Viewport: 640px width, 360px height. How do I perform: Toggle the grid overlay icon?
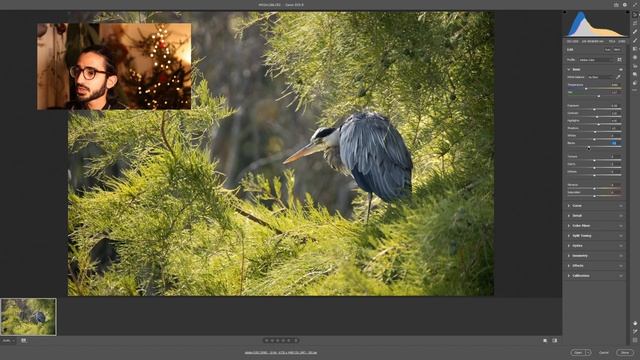click(x=635, y=340)
